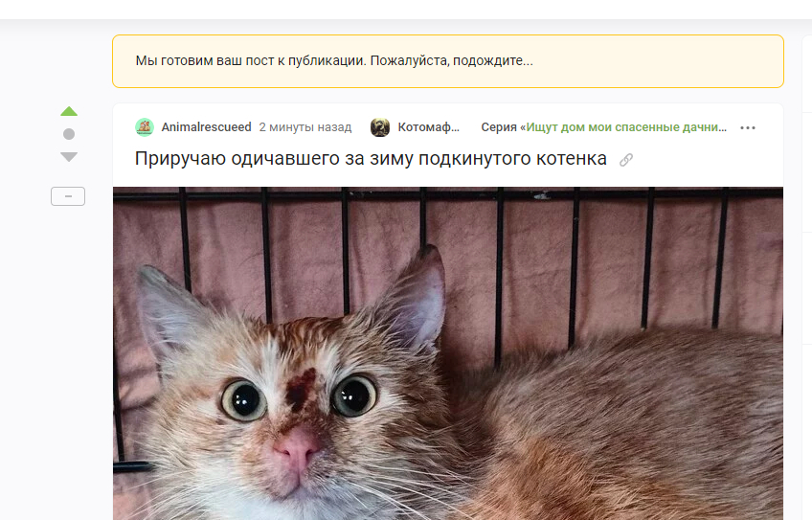Image resolution: width=812 pixels, height=520 pixels.
Task: Open the ginger kitten photo
Action: click(448, 353)
